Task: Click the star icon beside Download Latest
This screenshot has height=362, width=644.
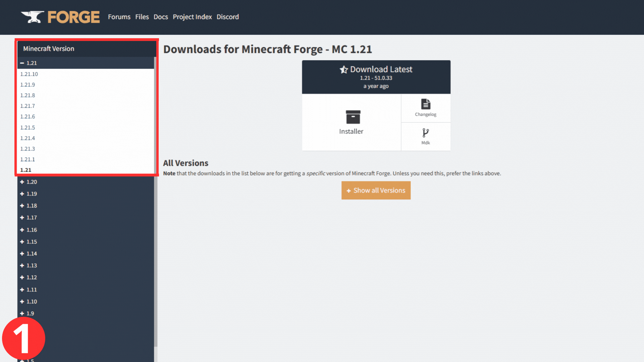Action: pos(343,70)
